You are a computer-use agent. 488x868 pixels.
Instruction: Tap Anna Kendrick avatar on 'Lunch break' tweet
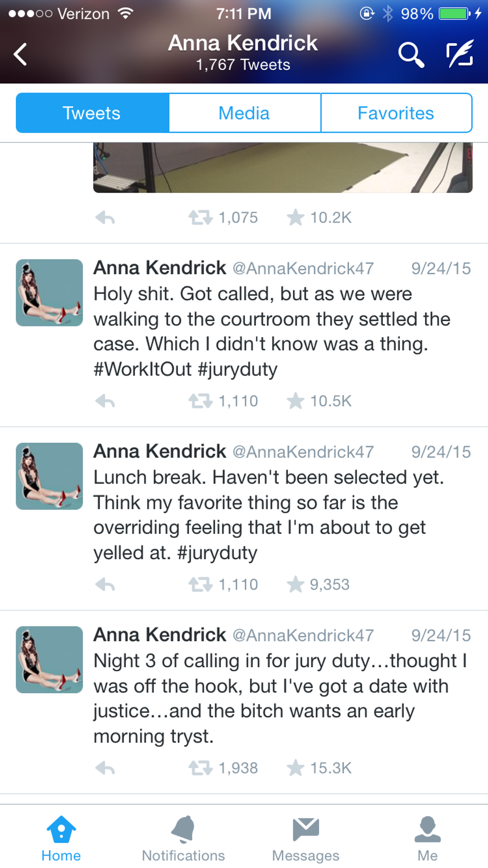(49, 476)
